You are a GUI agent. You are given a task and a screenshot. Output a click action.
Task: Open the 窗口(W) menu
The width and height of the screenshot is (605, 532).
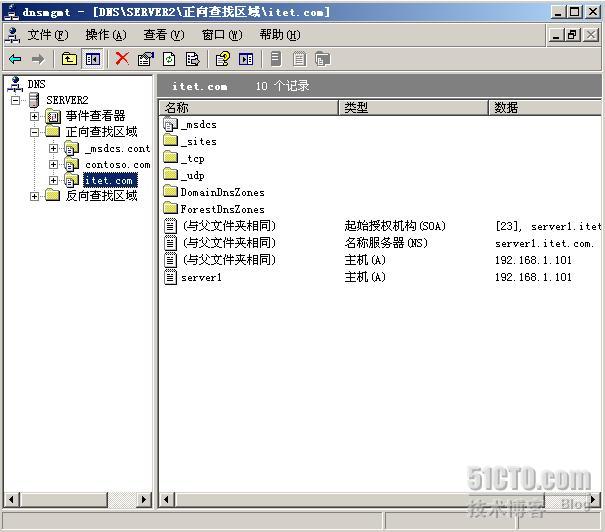tap(222, 35)
